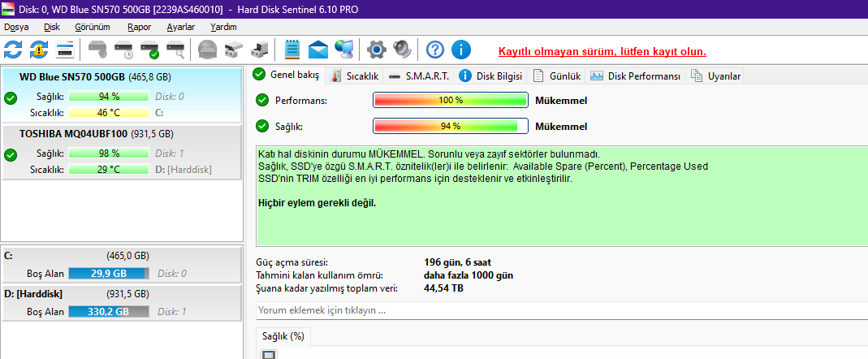Click the 'Hiçbir eylem gerekli değil.' text

click(x=317, y=203)
